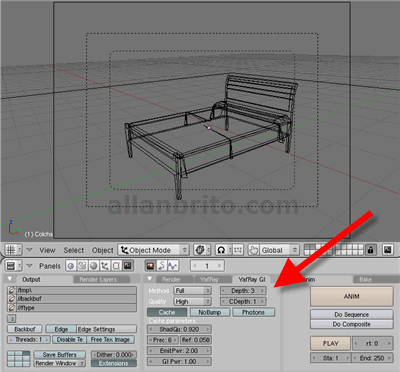Switch to the Editing context icon
The width and height of the screenshot is (400, 372).
(116, 266)
